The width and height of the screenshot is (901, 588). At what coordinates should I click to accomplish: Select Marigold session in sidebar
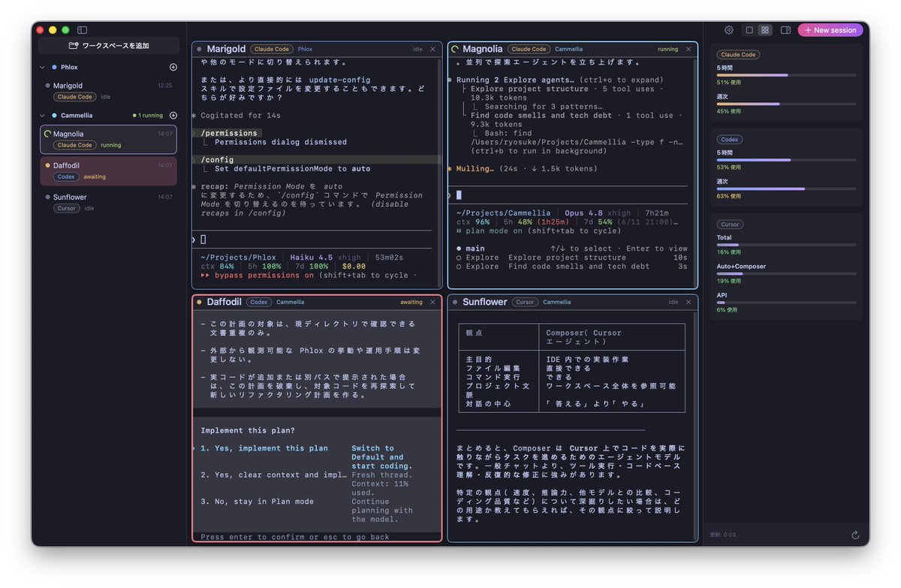pyautogui.click(x=109, y=91)
